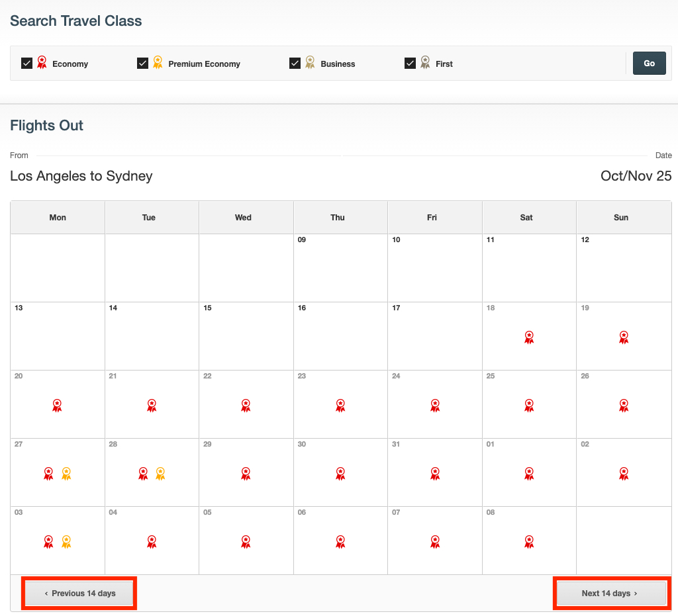Select Economy reward on Saturday 08
Image resolution: width=678 pixels, height=616 pixels.
tap(529, 542)
